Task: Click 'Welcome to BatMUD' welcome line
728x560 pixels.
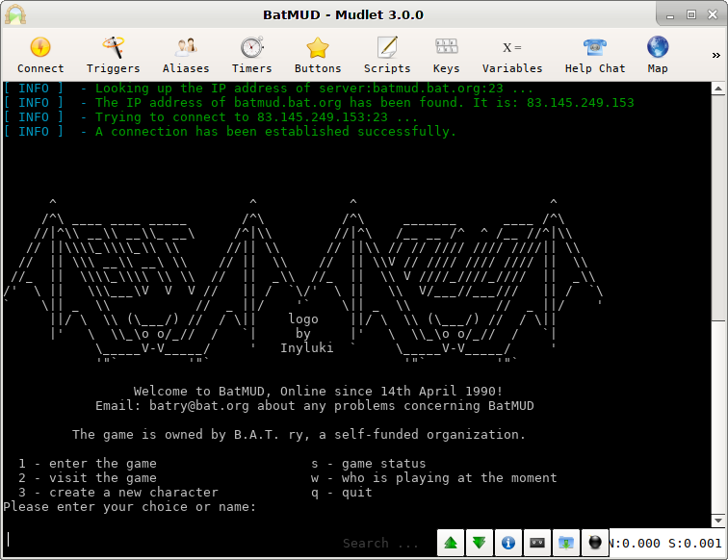Action: (x=318, y=391)
